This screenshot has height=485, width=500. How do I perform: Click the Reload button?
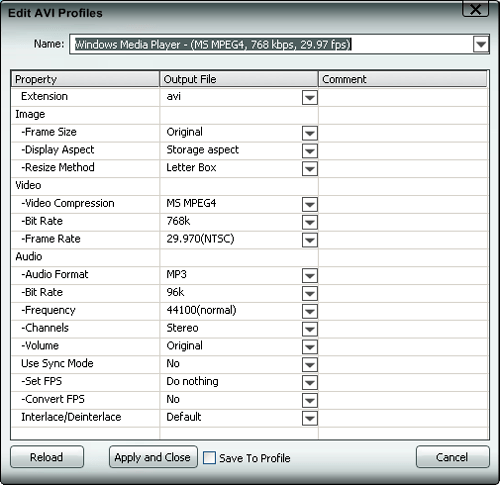coord(47,457)
